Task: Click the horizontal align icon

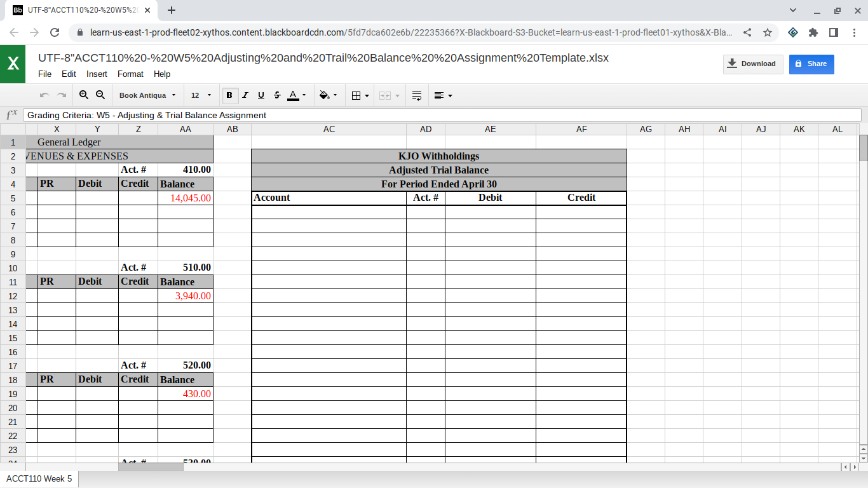Action: pos(439,95)
